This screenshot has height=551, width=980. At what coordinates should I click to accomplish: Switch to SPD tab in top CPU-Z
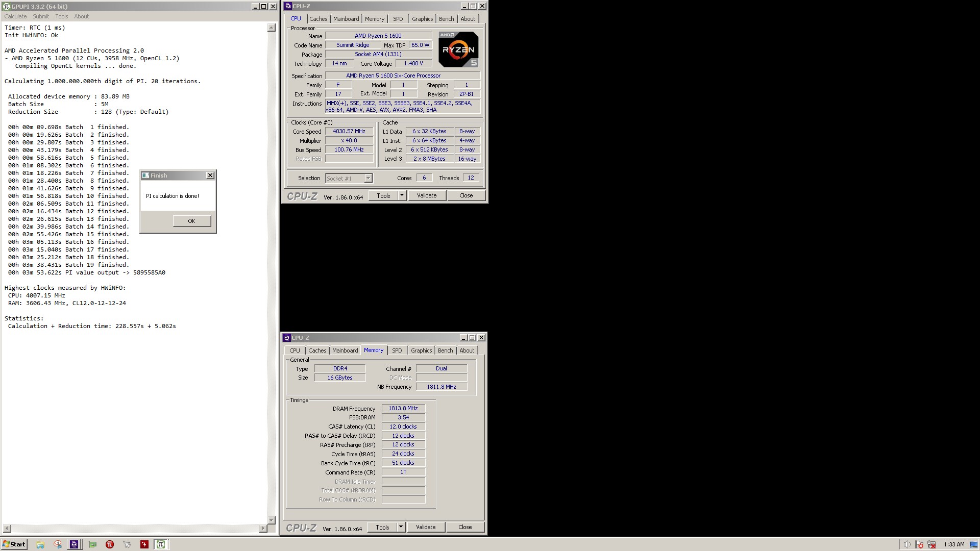pyautogui.click(x=398, y=19)
